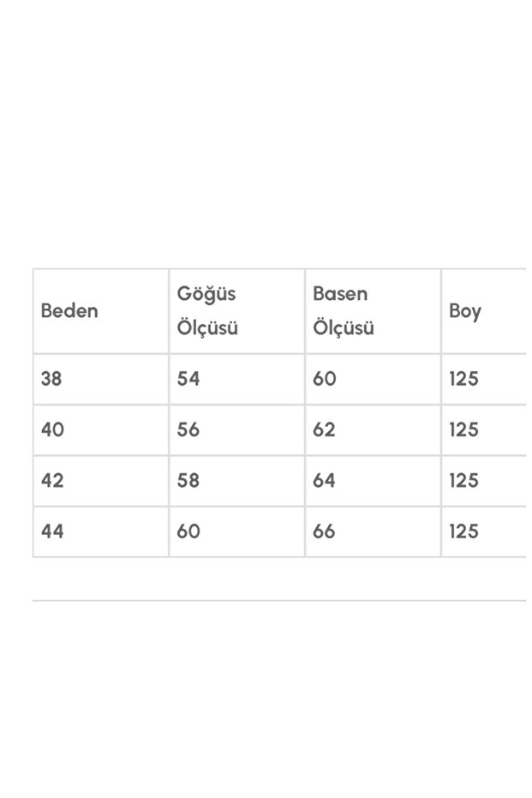
Task: Select length 125 in the size 44 row
Action: point(463,531)
